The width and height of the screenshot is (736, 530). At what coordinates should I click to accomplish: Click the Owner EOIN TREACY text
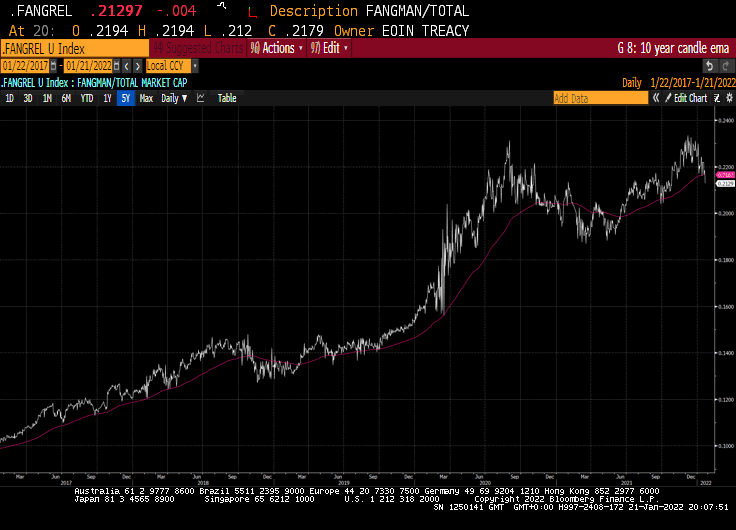coord(401,31)
